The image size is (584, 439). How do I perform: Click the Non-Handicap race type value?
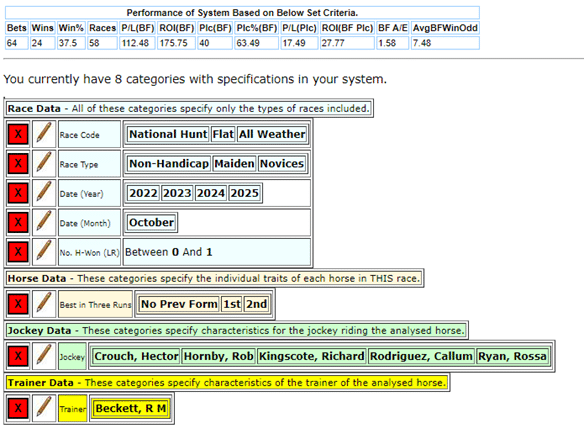[169, 163]
